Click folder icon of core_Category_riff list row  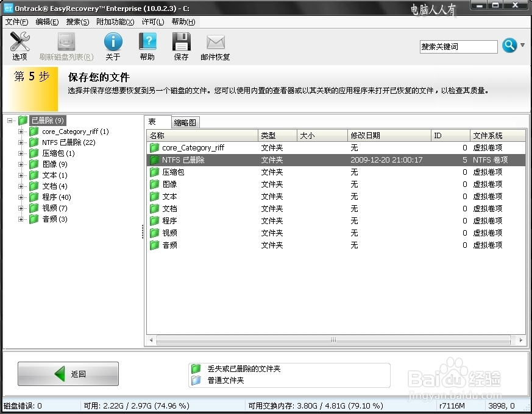pyautogui.click(x=154, y=147)
